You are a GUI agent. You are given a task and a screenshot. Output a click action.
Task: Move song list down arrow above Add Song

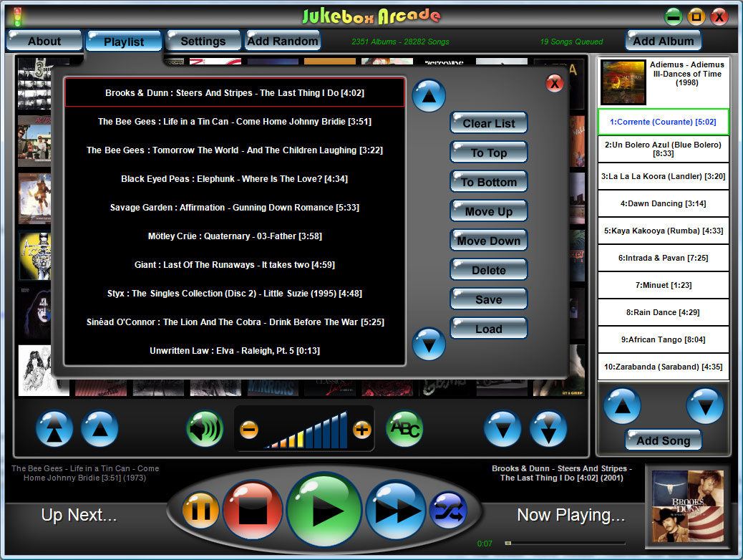coord(705,406)
